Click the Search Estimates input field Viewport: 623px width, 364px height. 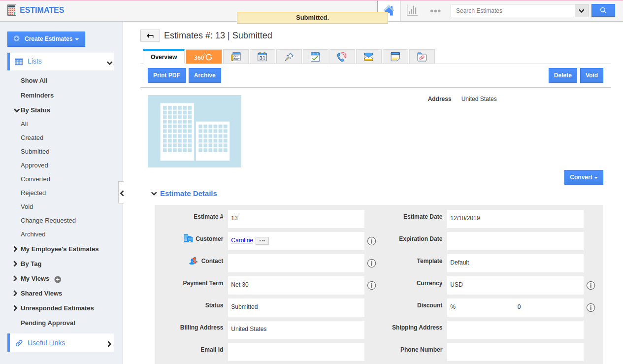tap(512, 11)
